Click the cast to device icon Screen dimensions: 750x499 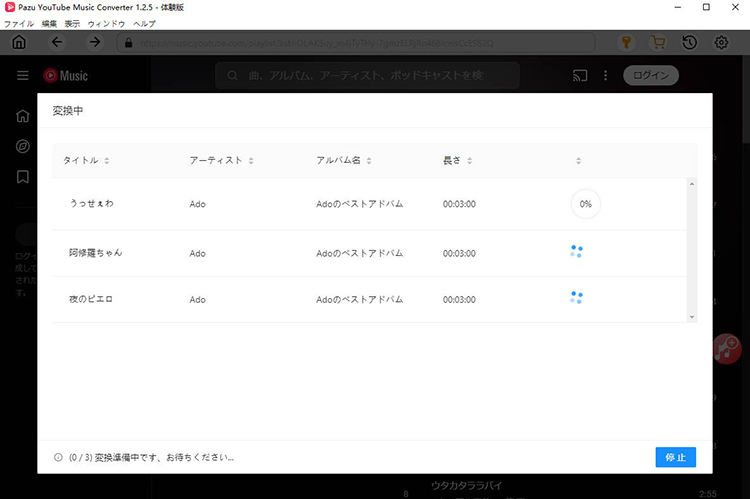click(580, 76)
